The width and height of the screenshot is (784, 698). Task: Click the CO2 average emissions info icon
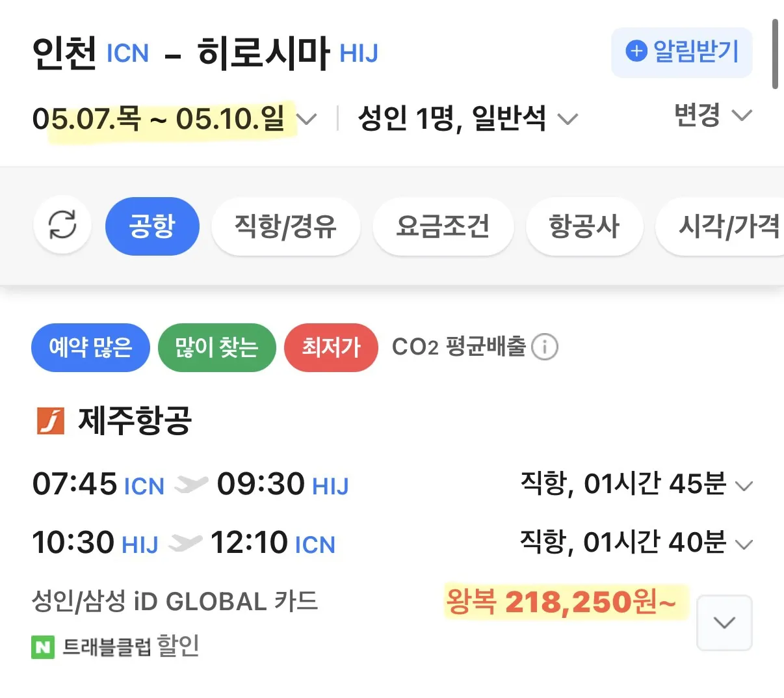click(545, 347)
